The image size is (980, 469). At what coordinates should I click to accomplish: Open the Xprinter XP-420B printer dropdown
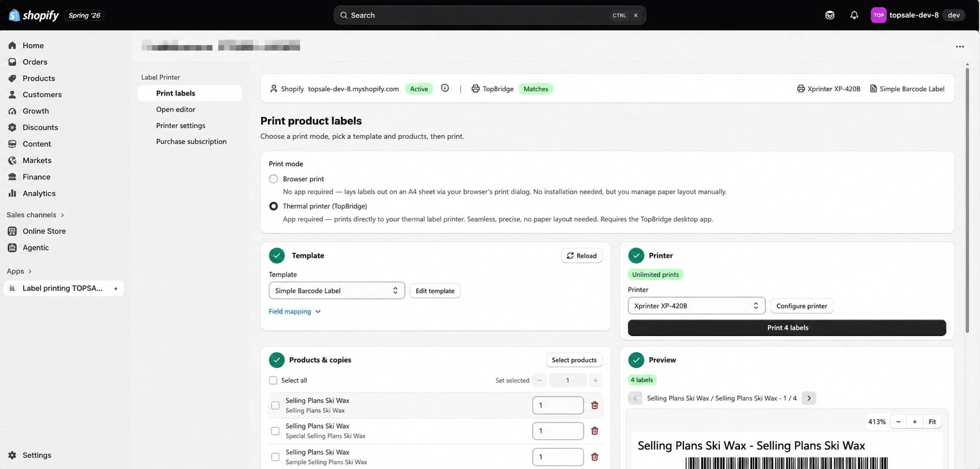click(696, 306)
